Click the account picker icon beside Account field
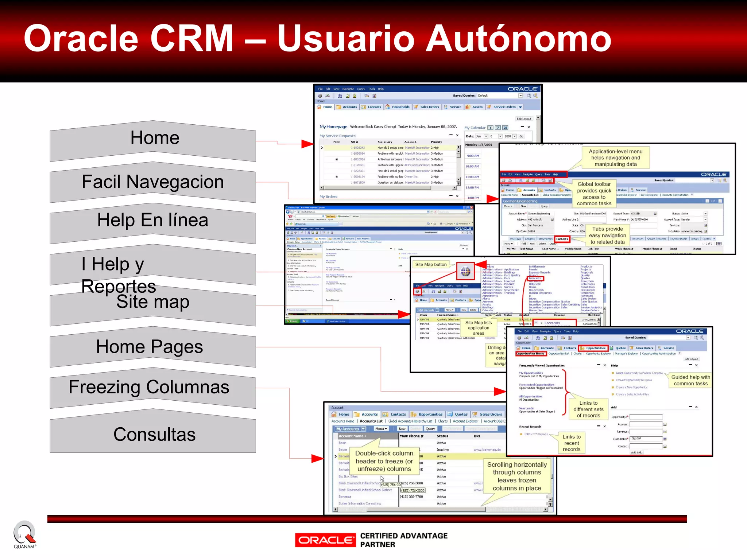747x560 pixels. pos(665,424)
